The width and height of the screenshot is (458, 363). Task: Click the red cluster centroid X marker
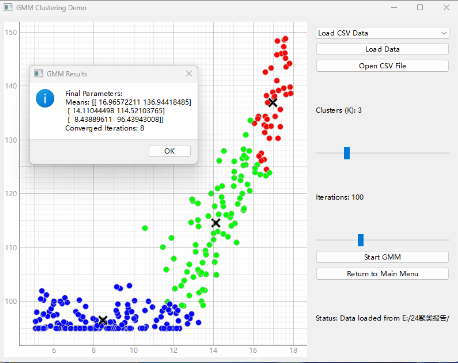pos(273,102)
